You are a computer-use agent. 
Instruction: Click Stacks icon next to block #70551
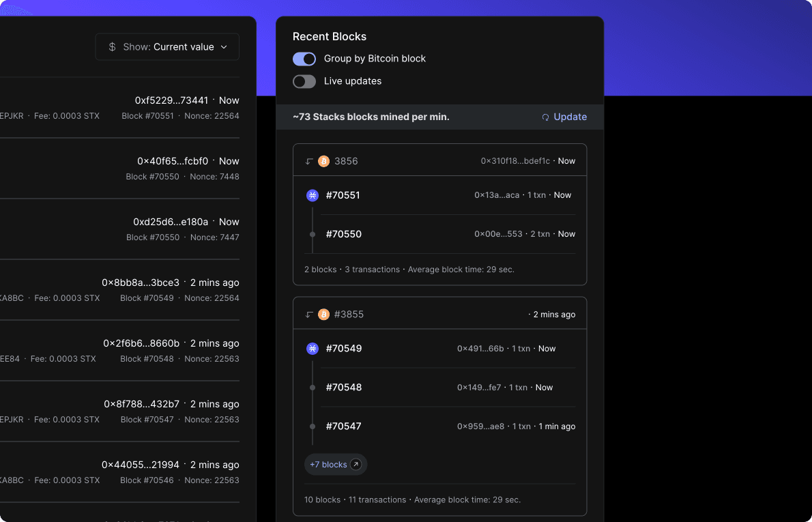[313, 195]
